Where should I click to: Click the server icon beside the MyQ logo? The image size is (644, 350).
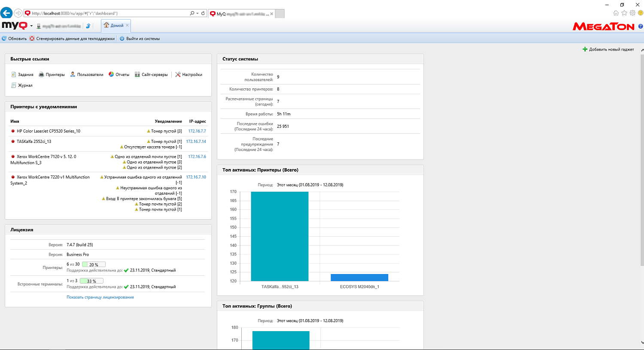click(39, 26)
